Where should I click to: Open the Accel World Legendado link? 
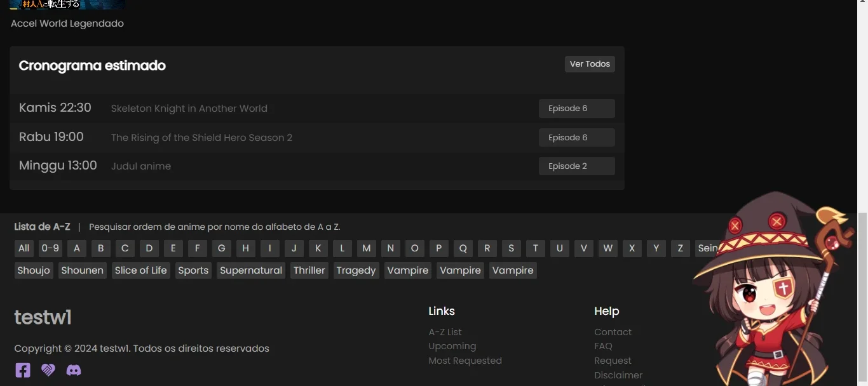(x=67, y=23)
